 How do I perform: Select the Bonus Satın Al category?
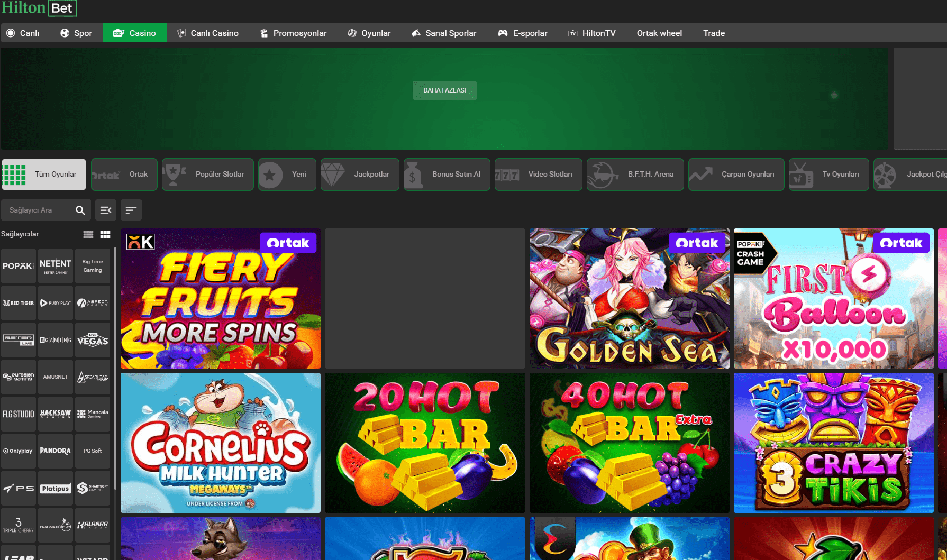click(447, 175)
